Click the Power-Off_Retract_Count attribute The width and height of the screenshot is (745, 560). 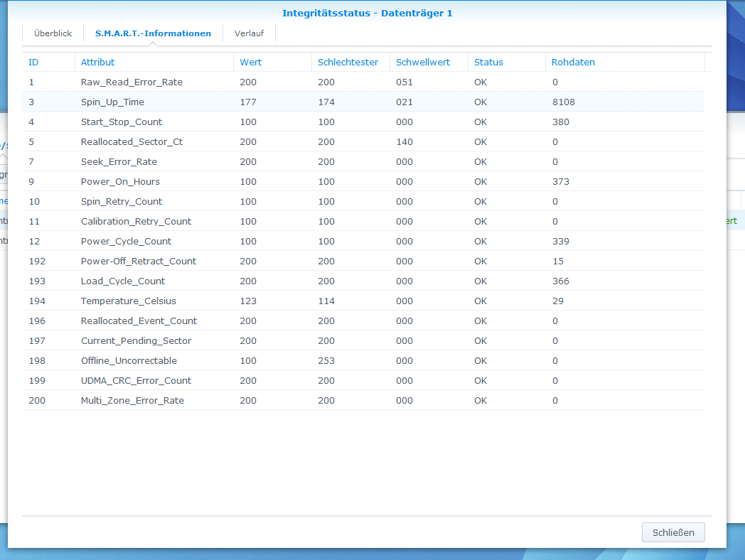(138, 262)
